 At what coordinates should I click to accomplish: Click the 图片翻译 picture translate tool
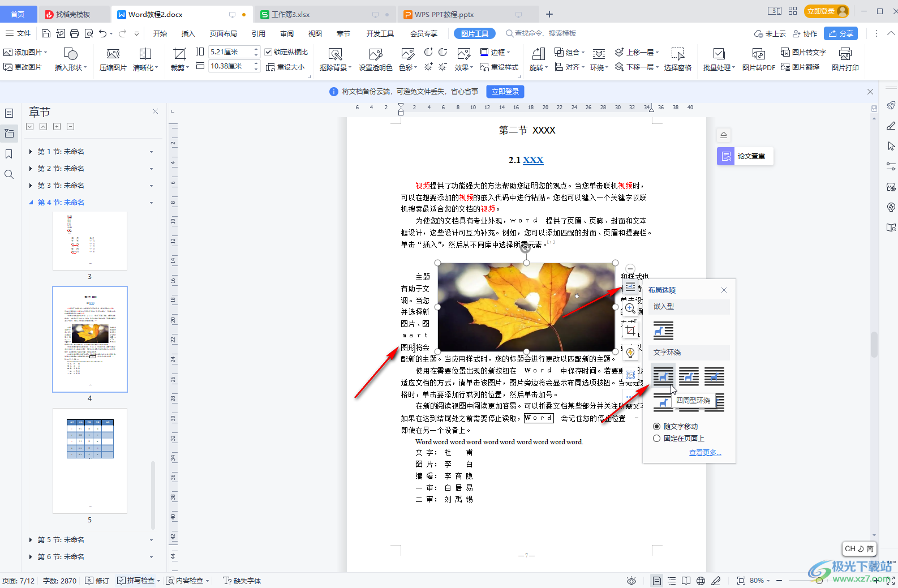click(x=800, y=67)
